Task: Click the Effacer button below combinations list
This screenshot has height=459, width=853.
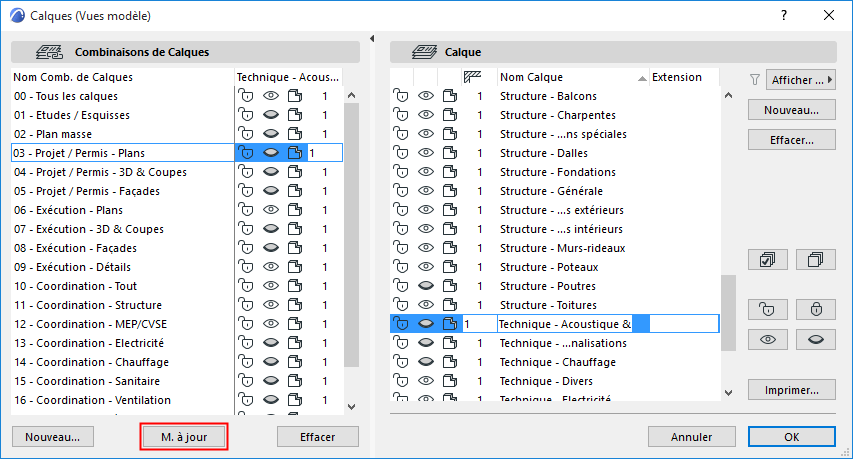Action: click(x=318, y=437)
